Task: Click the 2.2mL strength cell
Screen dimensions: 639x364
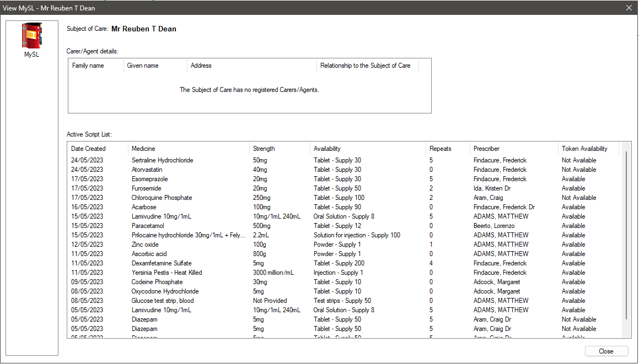Action: point(261,235)
